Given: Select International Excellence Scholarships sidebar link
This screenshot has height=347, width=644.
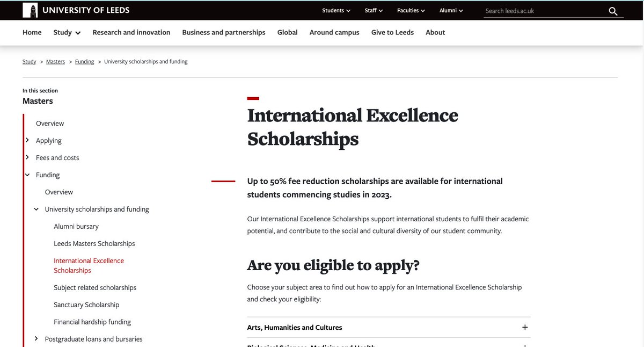Looking at the screenshot, I should (89, 265).
